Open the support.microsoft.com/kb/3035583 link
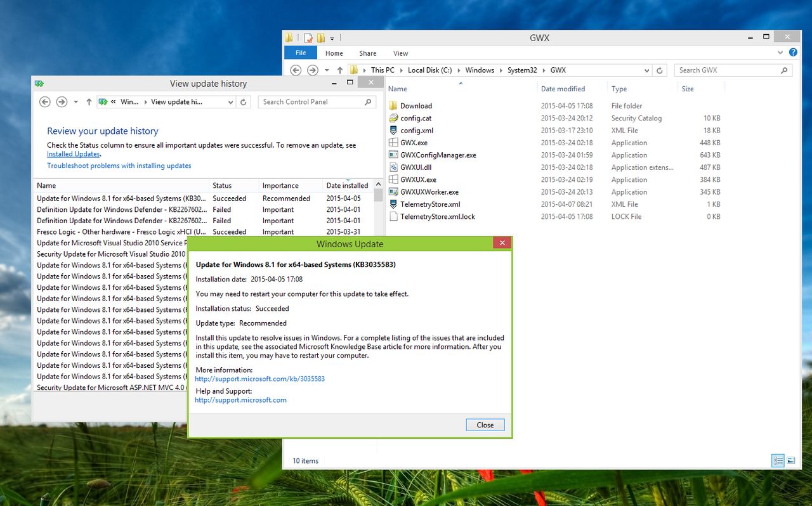 click(259, 379)
